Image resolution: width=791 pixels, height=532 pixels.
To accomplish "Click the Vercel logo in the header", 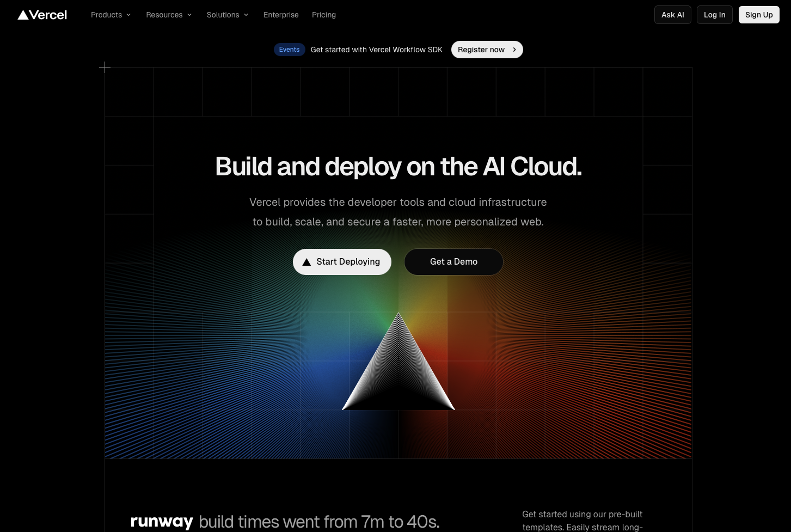I will (x=42, y=15).
